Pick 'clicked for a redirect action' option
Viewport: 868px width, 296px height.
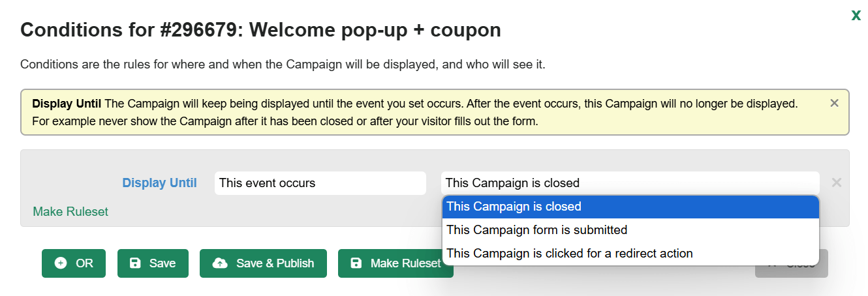[630, 253]
